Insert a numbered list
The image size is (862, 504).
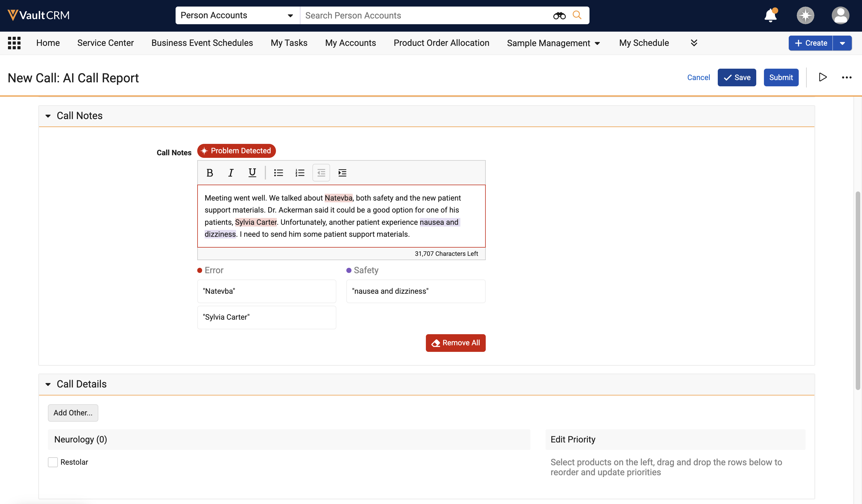(300, 173)
